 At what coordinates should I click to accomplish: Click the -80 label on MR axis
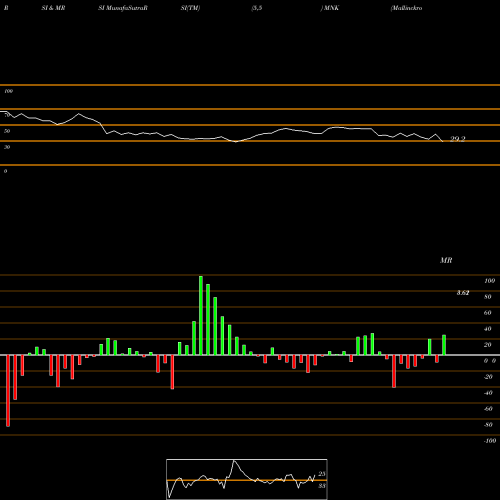488,425
